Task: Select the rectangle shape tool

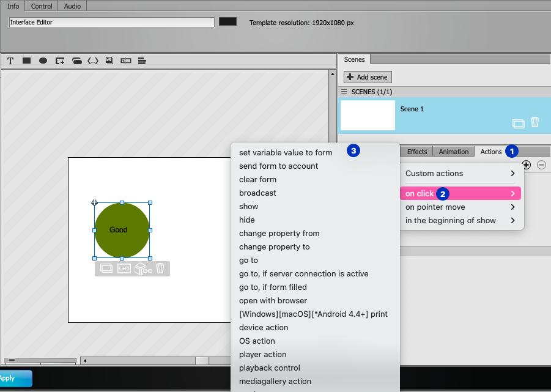Action: [x=26, y=61]
